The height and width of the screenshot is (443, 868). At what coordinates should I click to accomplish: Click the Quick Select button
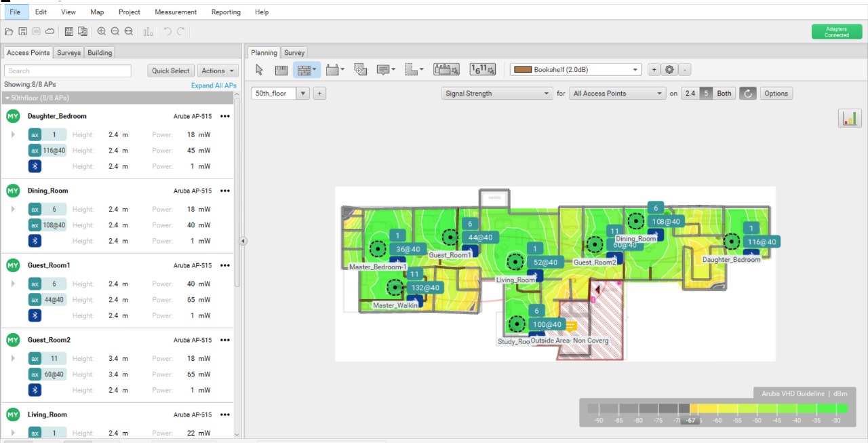pos(171,71)
